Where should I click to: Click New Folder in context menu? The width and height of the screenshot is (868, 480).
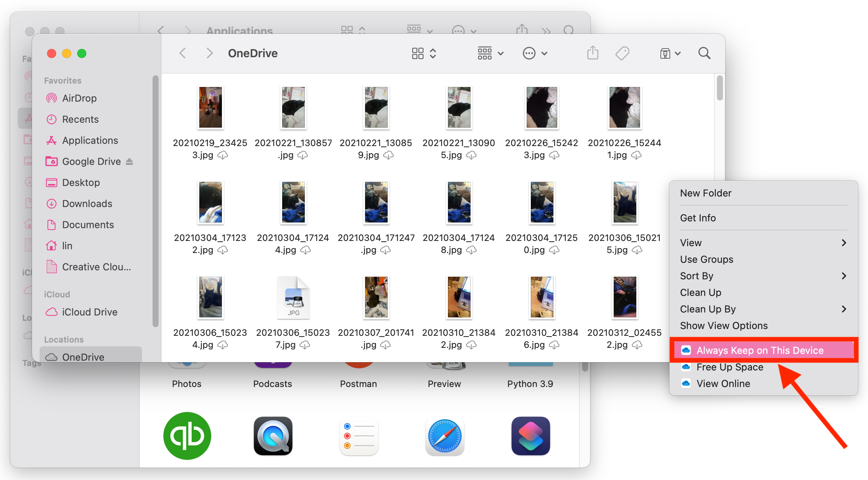click(708, 193)
